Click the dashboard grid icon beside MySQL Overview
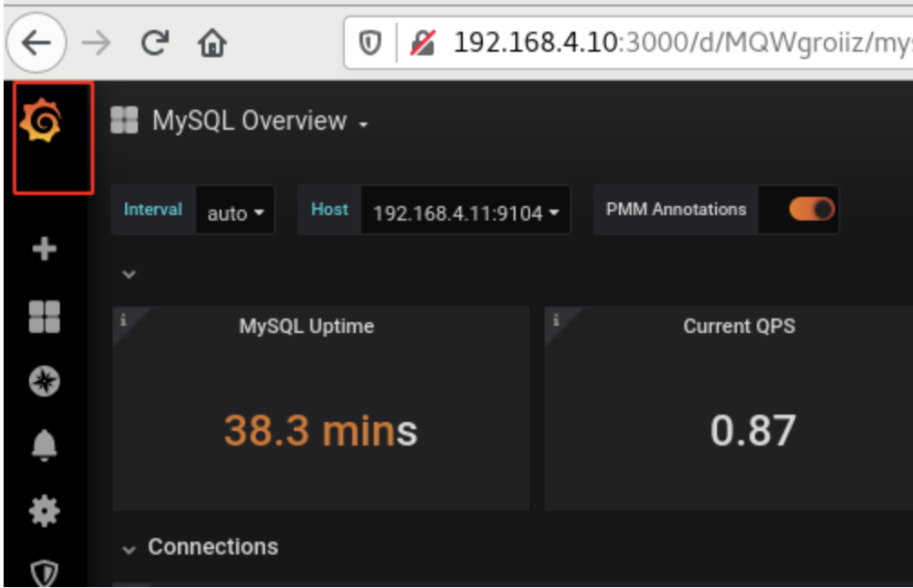The image size is (913, 588). click(x=124, y=120)
